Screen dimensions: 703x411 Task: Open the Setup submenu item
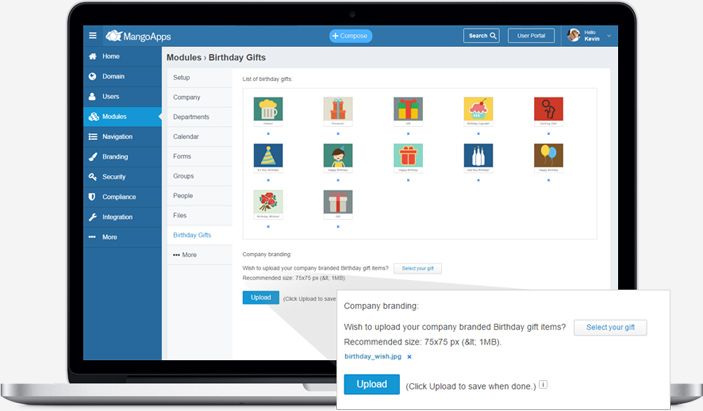[x=200, y=78]
